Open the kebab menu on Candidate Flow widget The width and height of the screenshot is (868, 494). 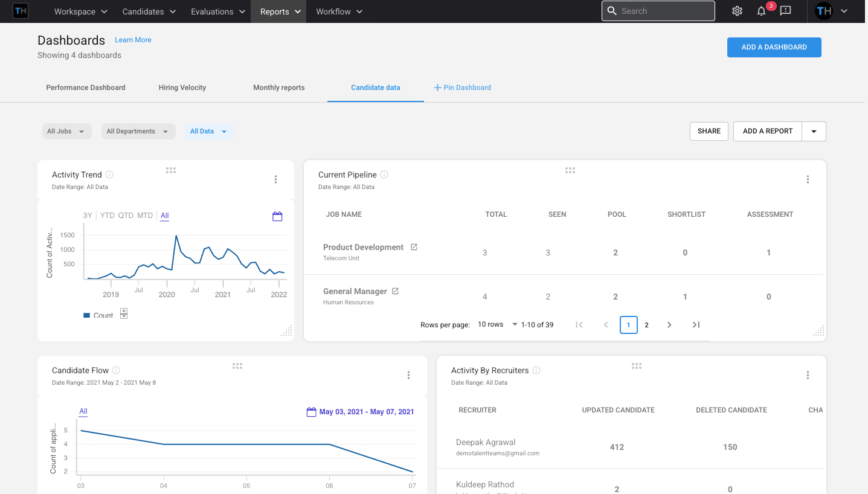409,374
